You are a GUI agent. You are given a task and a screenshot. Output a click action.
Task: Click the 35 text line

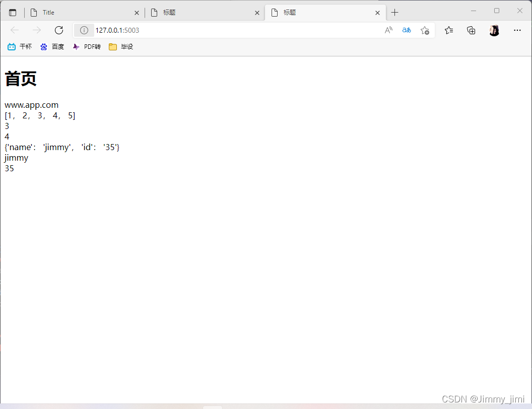tap(9, 169)
